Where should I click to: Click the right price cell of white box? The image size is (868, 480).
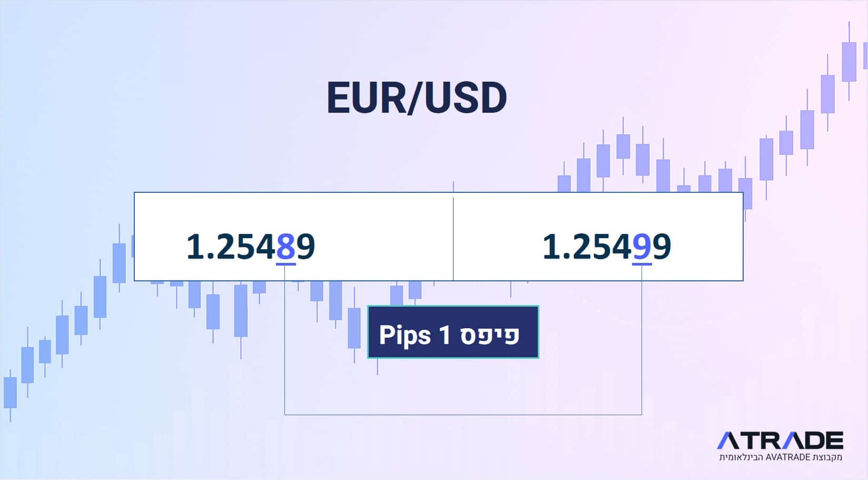click(598, 237)
